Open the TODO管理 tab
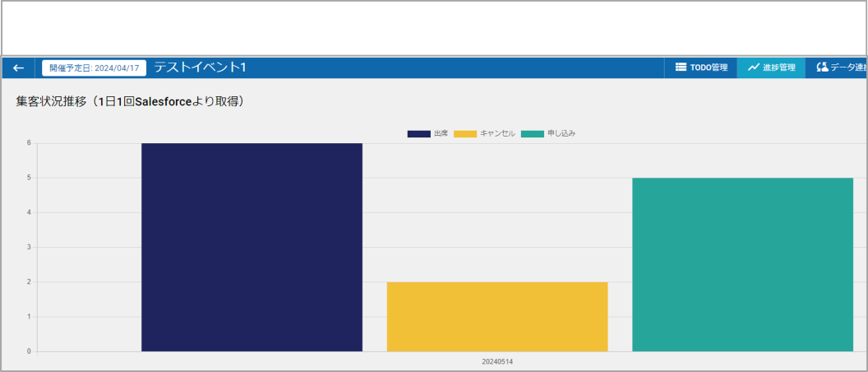Image resolution: width=868 pixels, height=372 pixels. [701, 67]
